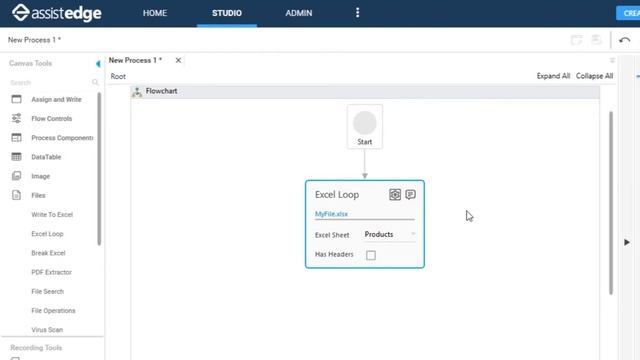Select the Start node
The height and width of the screenshot is (360, 640).
click(364, 127)
